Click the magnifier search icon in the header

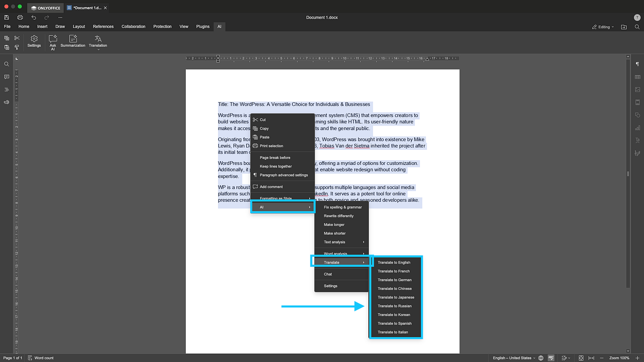pyautogui.click(x=637, y=27)
